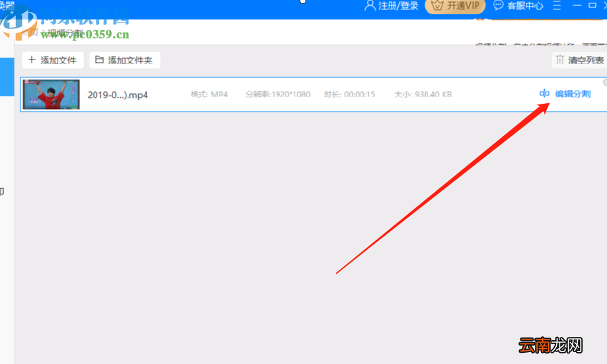
Task: Click the 格式: MP4 text
Action: click(209, 94)
